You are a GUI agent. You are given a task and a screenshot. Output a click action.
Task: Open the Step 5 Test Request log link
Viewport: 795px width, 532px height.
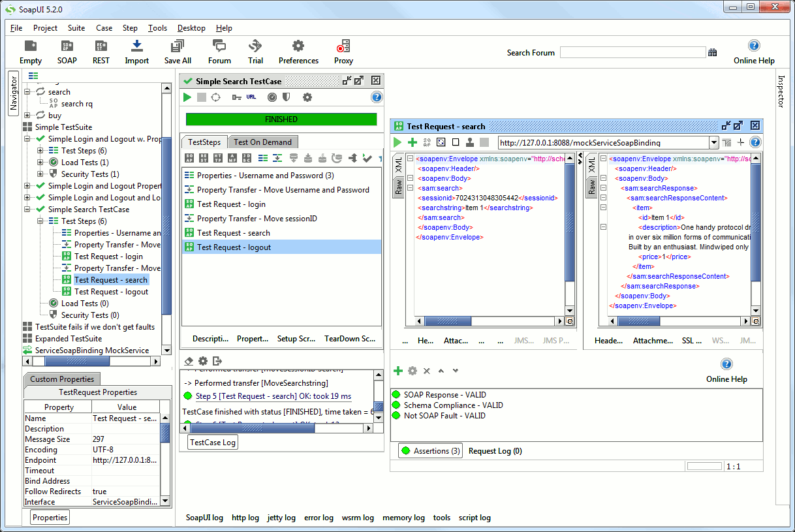coord(273,396)
